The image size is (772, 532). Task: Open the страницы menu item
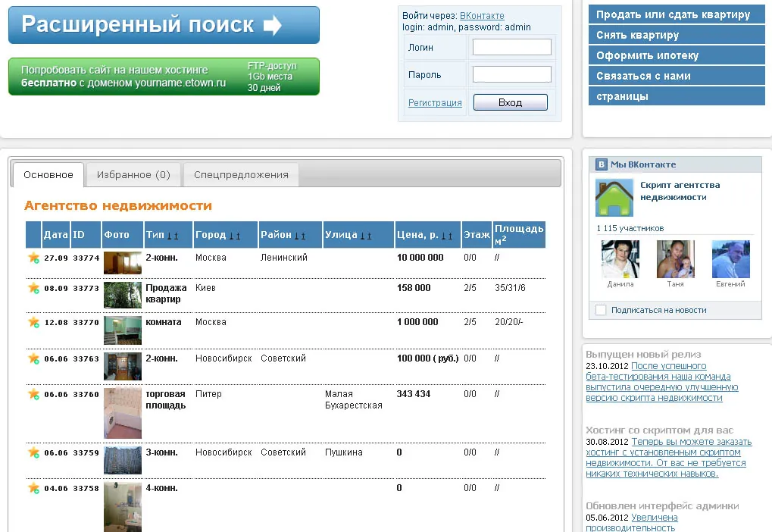[677, 96]
